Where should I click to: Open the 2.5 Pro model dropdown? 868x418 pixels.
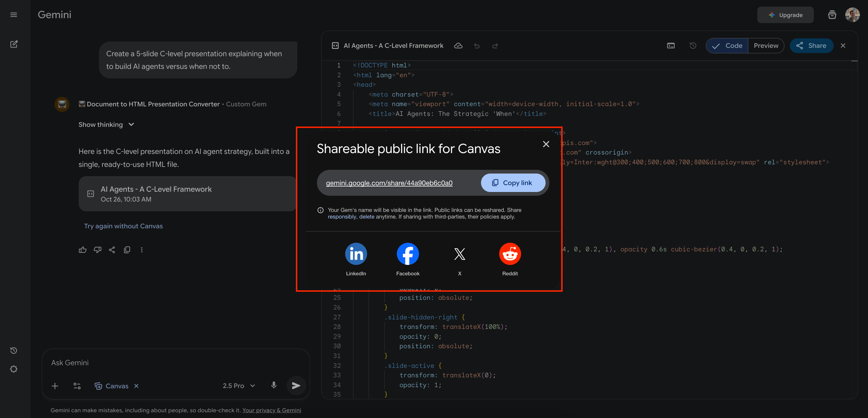point(238,386)
